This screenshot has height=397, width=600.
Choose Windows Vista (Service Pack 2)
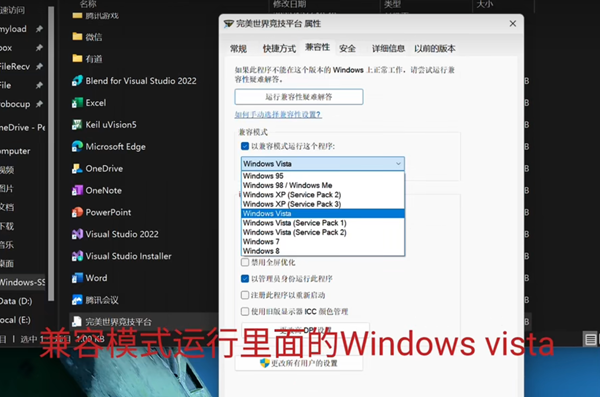tap(323, 232)
